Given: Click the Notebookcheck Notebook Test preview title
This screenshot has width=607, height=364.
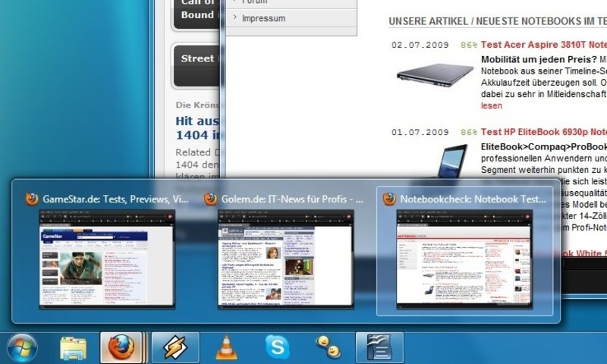Looking at the screenshot, I should [473, 199].
